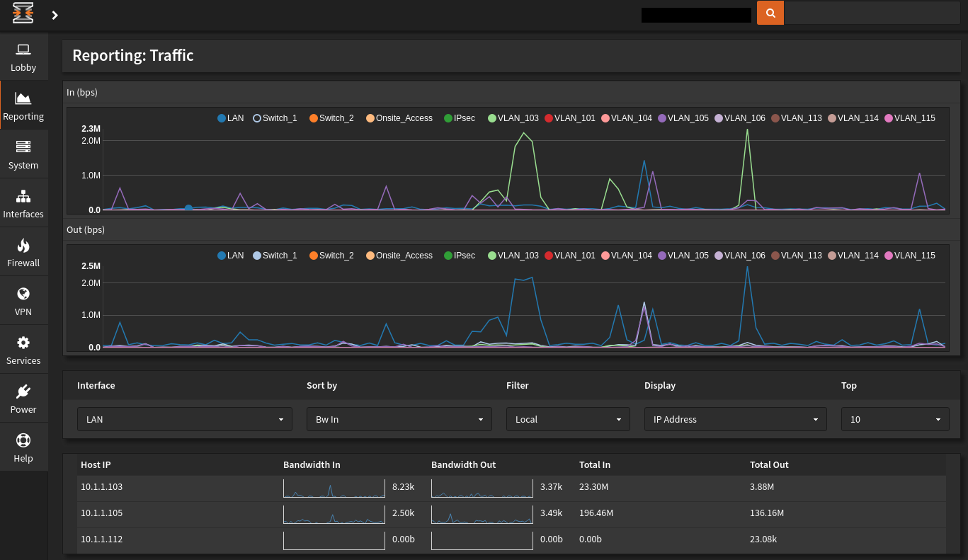Screen dimensions: 968x560
Task: Open the Services gear icon
Action: coord(23,343)
